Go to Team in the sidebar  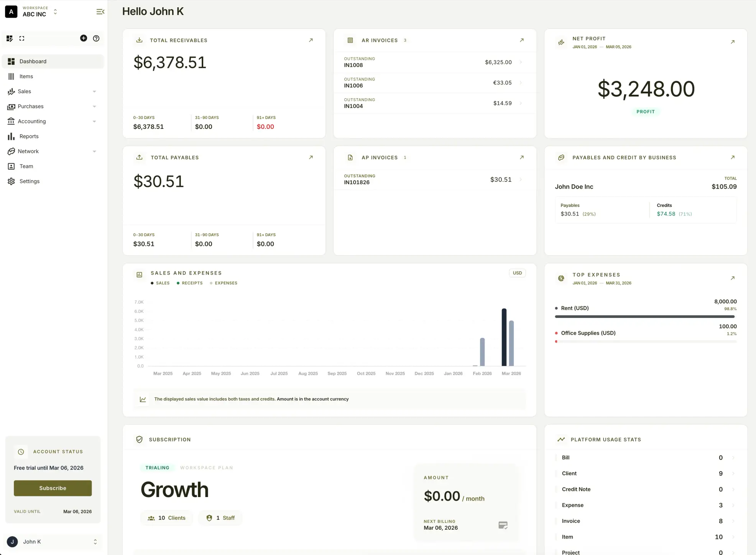tap(26, 166)
